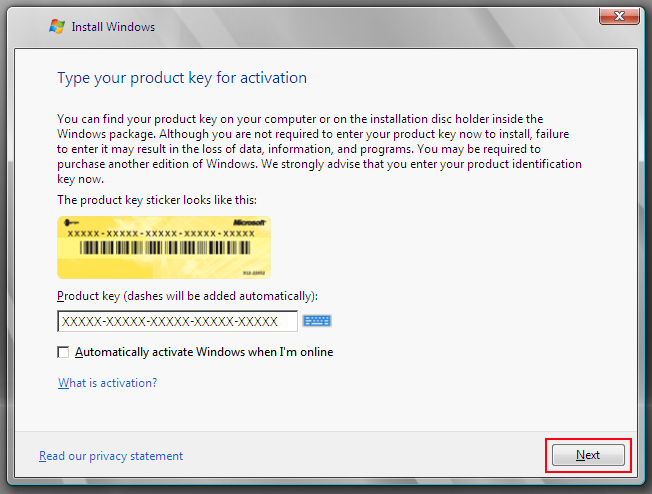Enable automatic Windows activation checkbox
This screenshot has width=652, height=494.
pos(63,352)
